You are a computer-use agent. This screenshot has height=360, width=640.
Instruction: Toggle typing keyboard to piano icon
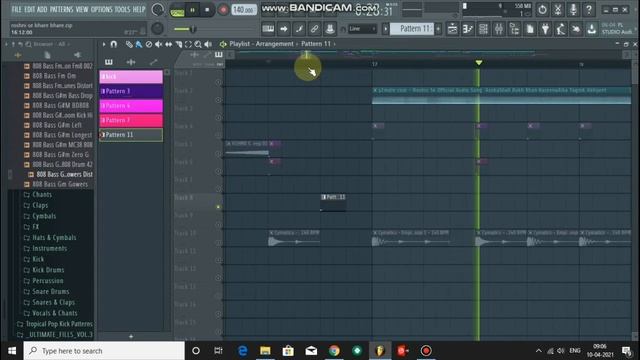coord(268,29)
